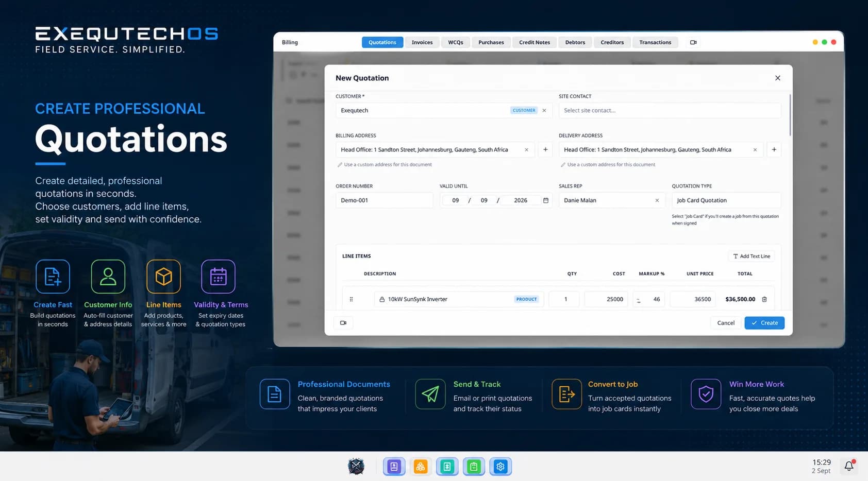Use a custom address under Delivery Address

(608, 165)
